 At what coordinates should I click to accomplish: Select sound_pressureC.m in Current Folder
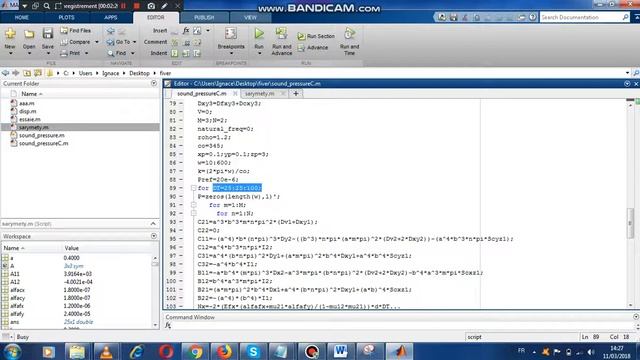[44, 143]
